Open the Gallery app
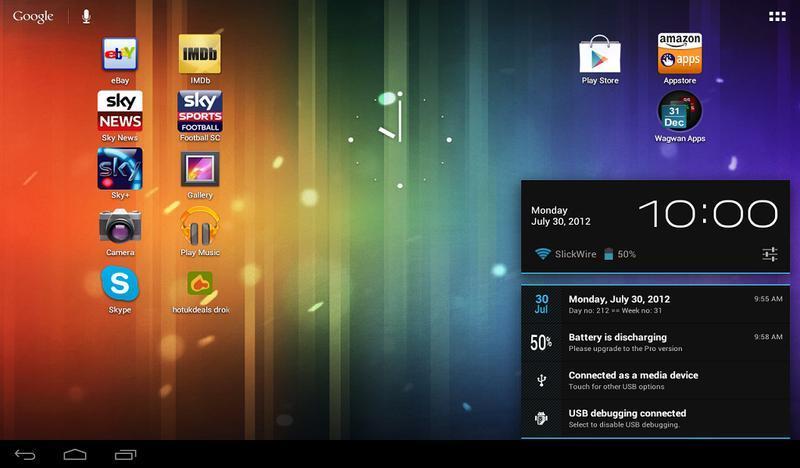 200,168
